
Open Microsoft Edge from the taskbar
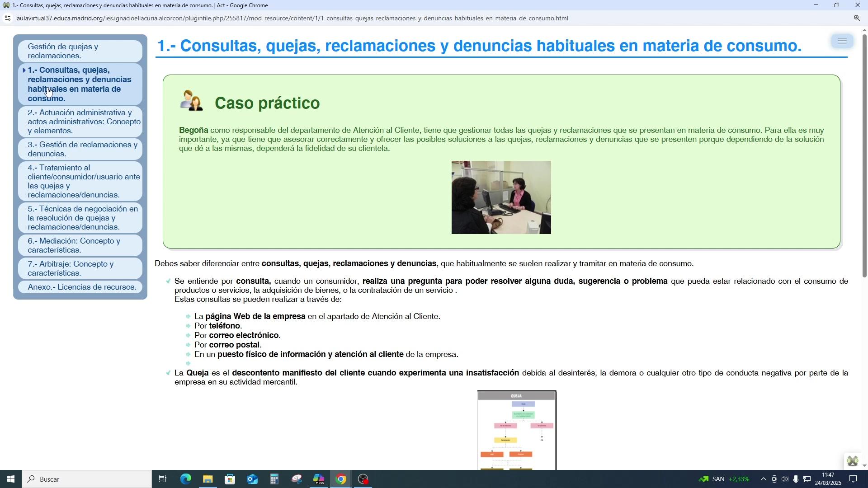tap(185, 479)
